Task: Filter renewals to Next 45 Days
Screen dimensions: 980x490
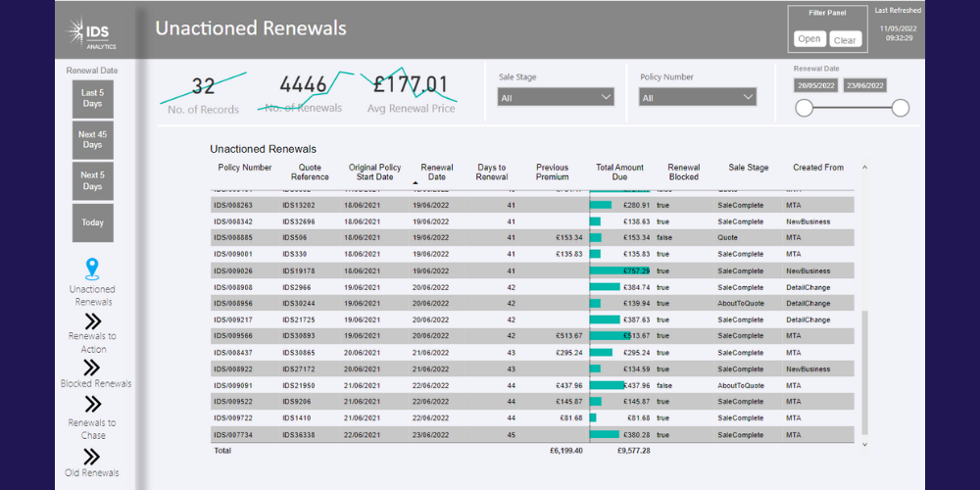Action: tap(92, 139)
